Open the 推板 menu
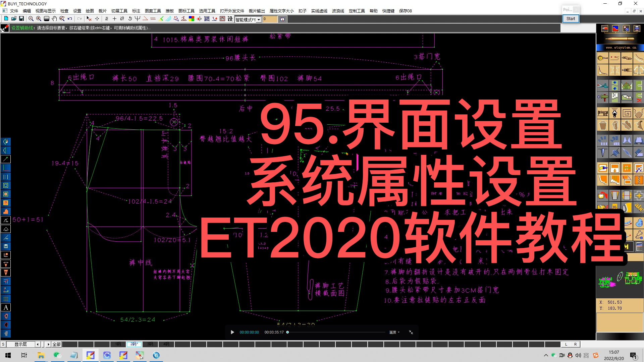644x362 pixels. (170, 11)
